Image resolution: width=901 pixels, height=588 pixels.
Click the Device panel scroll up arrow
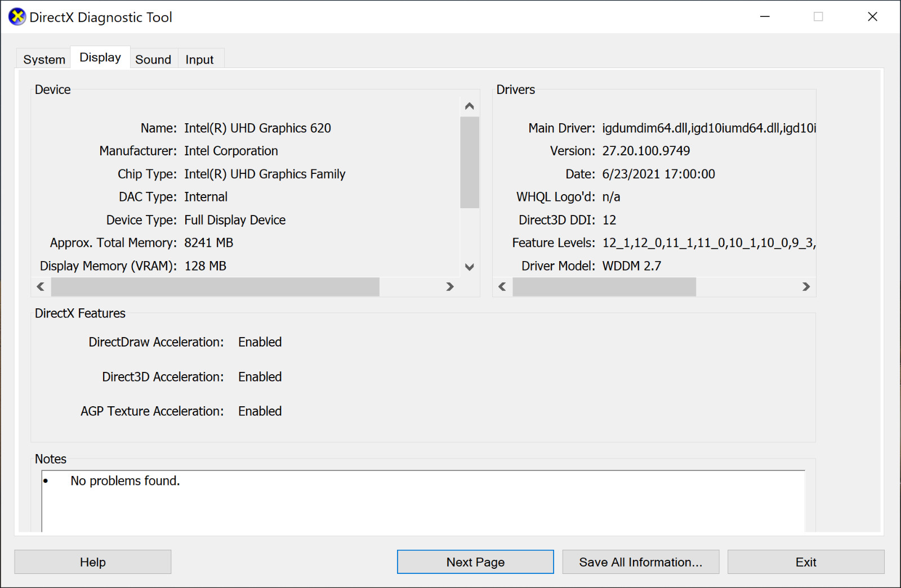tap(469, 106)
